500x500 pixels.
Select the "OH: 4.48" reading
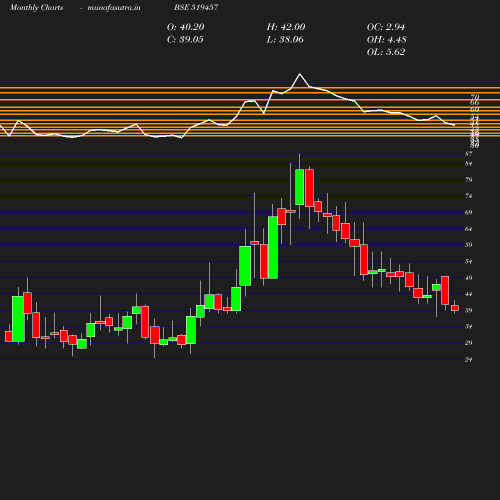[x=386, y=39]
